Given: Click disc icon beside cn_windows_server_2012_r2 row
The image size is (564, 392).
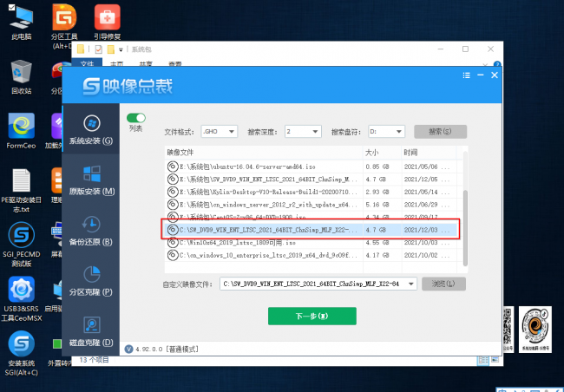Looking at the screenshot, I should 173,205.
